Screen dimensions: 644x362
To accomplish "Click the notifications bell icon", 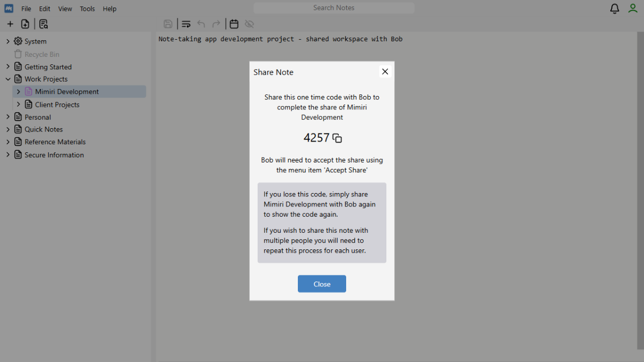I will click(614, 9).
